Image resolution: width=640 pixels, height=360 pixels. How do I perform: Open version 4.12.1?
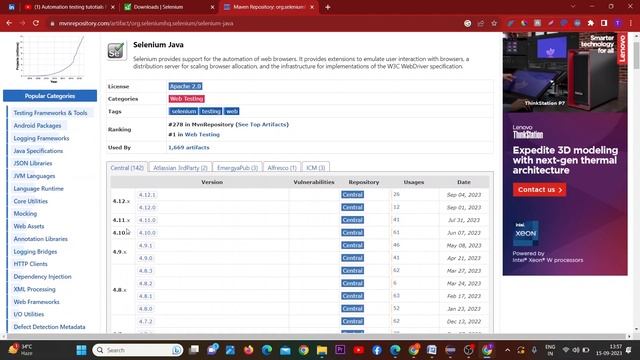click(x=147, y=195)
